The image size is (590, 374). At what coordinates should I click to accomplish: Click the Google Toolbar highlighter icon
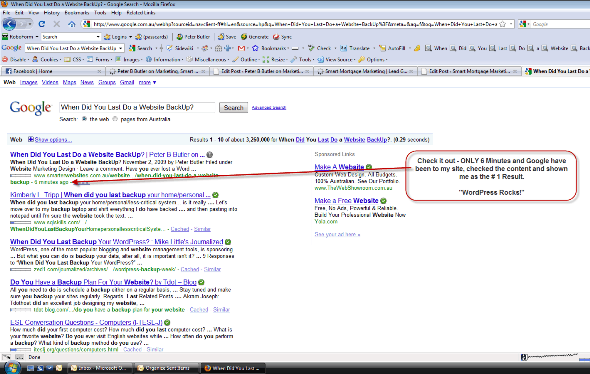click(417, 48)
